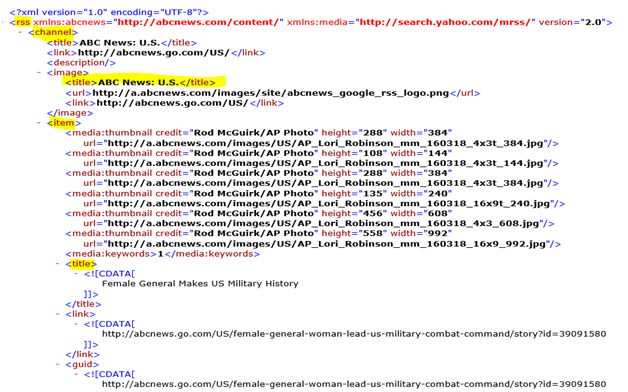Click the closing /image tag
Screen dimensions: 628x392
(x=70, y=113)
